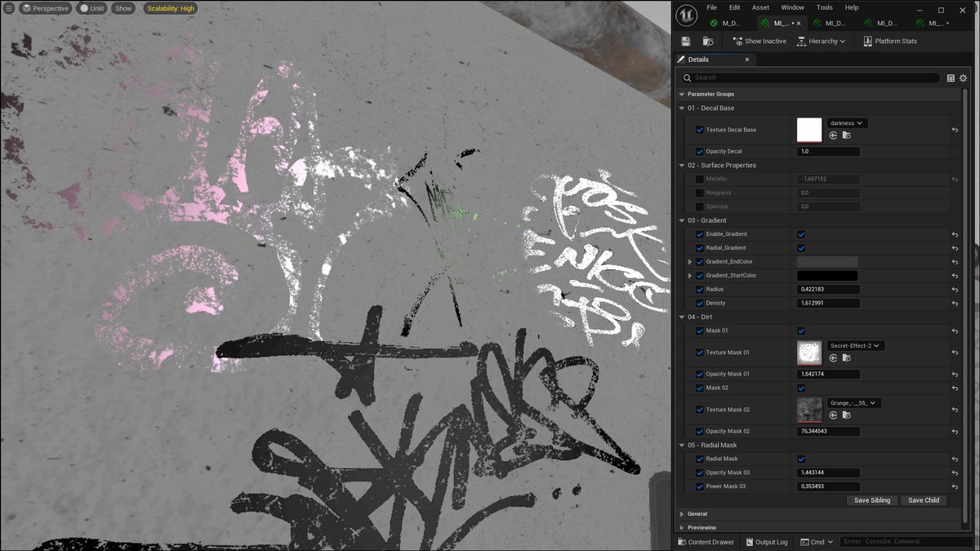Reset Enable_Gradient to default value
This screenshot has height=551, width=980.
tap(955, 234)
